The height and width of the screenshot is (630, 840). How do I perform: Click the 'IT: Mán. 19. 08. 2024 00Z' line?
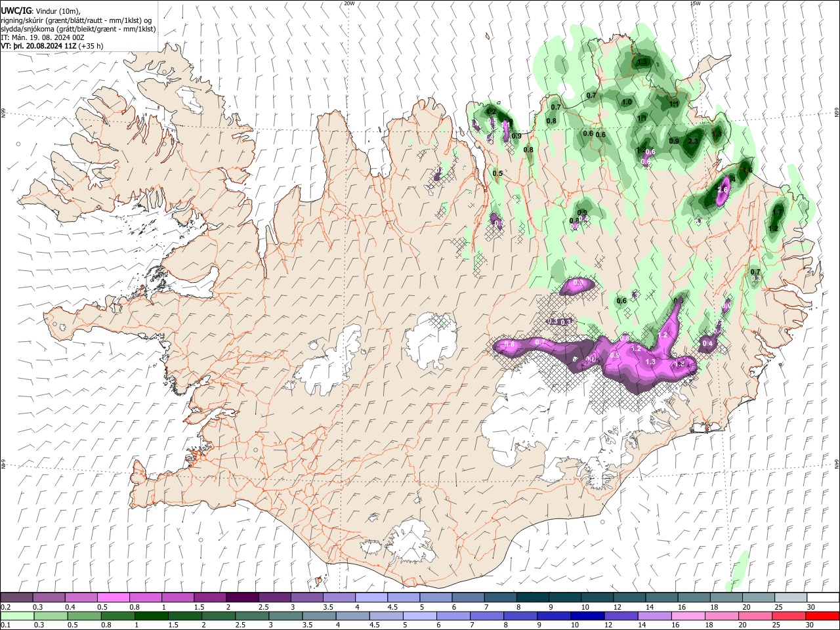(43, 37)
